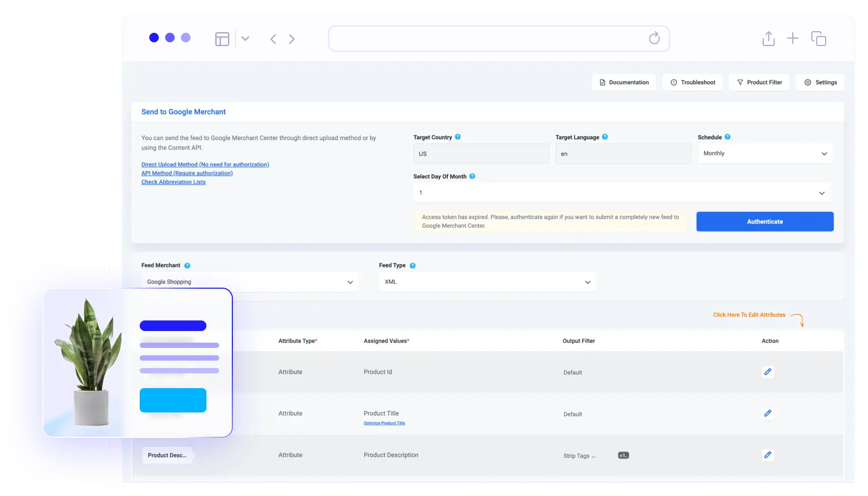The width and height of the screenshot is (868, 496).
Task: Go forward with the browser forward arrow
Action: [292, 39]
